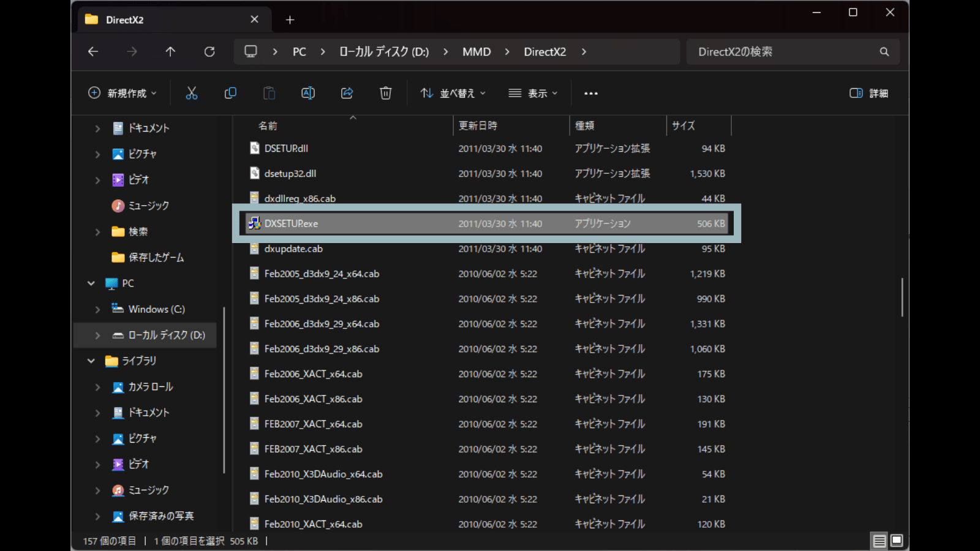
Task: Expand the Windows (C:) drive node
Action: click(x=97, y=310)
